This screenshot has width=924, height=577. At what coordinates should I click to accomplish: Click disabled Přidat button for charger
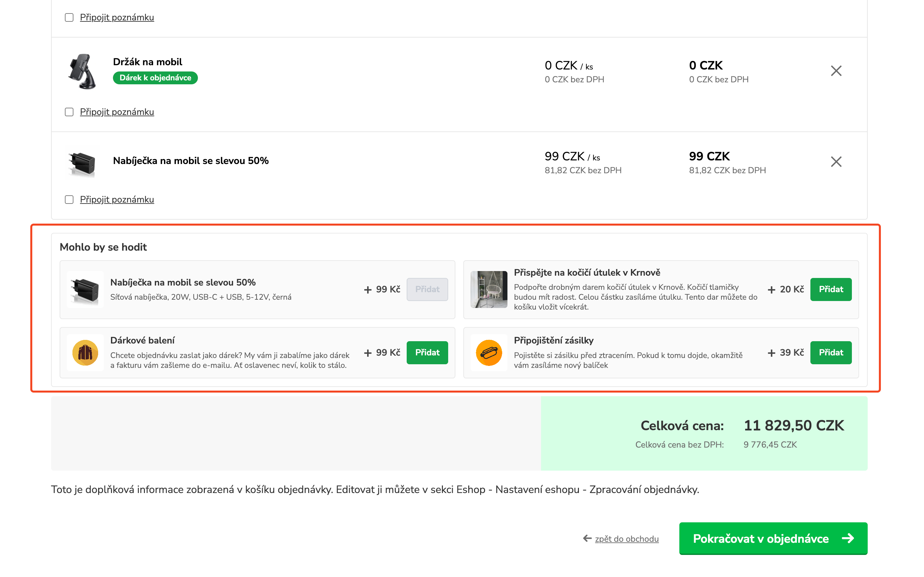tap(427, 289)
